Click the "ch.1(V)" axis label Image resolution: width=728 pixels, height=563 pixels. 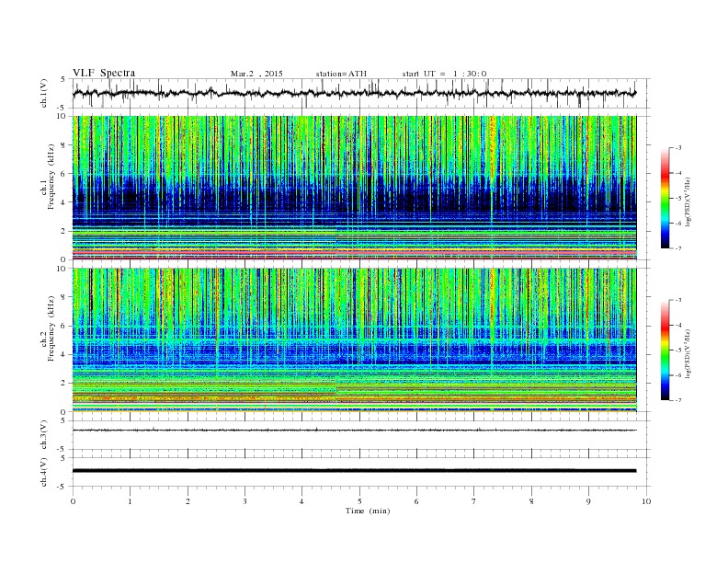pyautogui.click(x=44, y=94)
